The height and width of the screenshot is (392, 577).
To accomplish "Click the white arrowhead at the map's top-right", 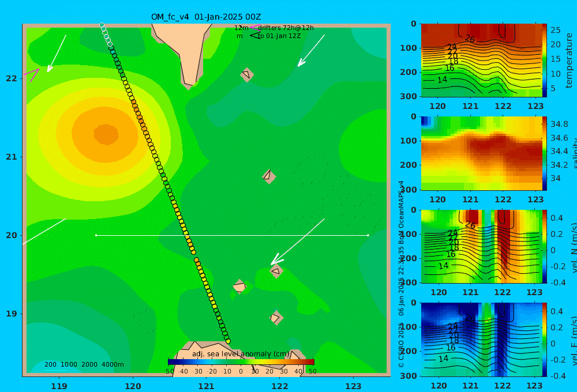I will pos(301,63).
